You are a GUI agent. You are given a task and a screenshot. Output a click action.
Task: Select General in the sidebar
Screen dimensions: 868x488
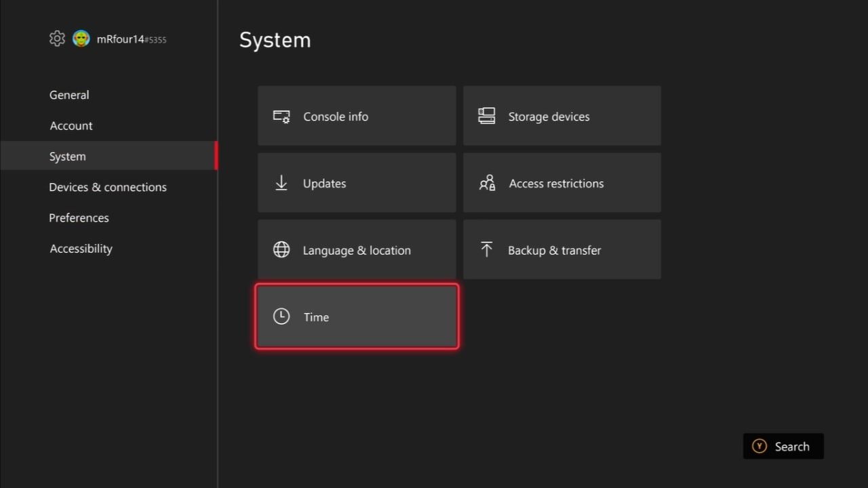(68, 95)
